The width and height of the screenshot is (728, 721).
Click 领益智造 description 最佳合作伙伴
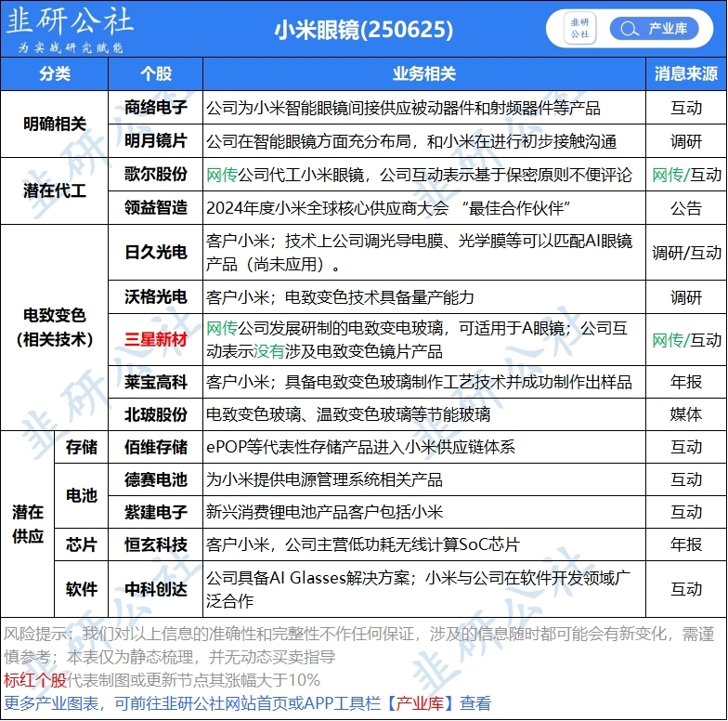coord(388,208)
